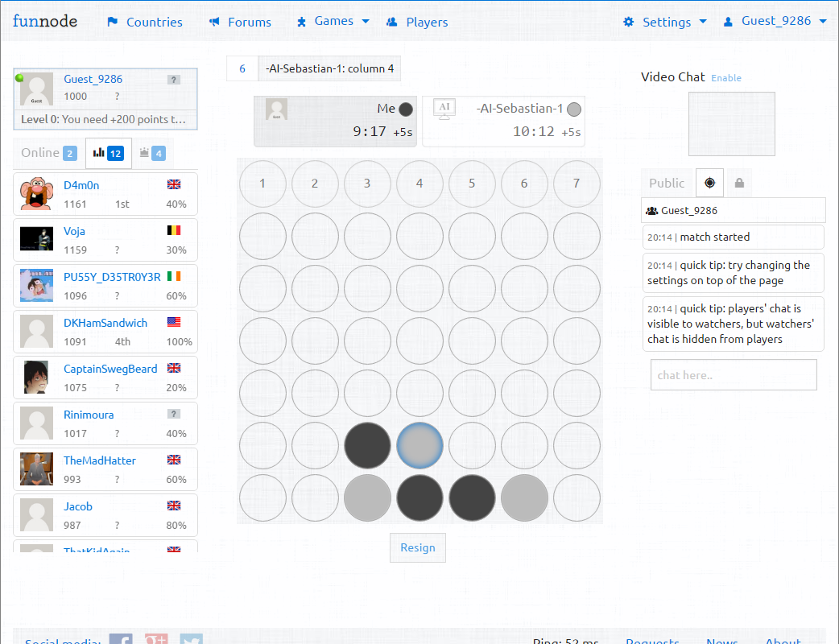
Task: Switch to the Online players tab
Action: 49,153
